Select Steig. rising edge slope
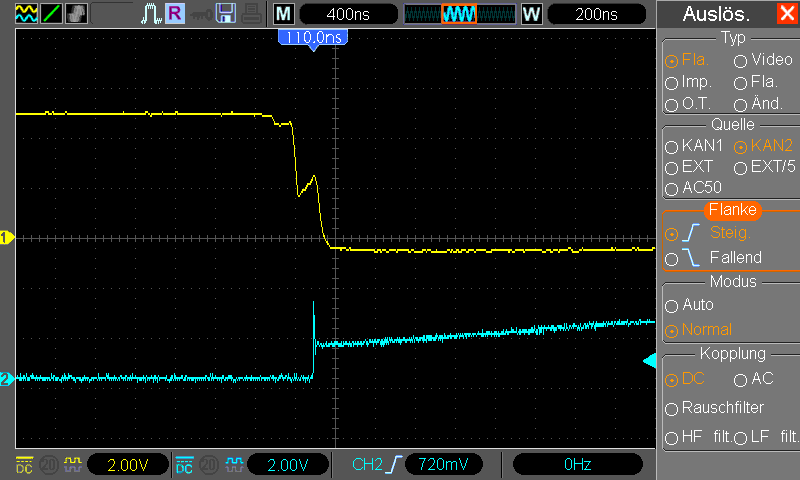 click(x=708, y=233)
